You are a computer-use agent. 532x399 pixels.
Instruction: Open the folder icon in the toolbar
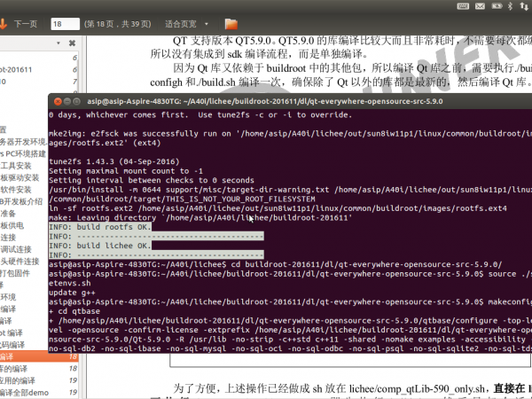pyautogui.click(x=231, y=24)
